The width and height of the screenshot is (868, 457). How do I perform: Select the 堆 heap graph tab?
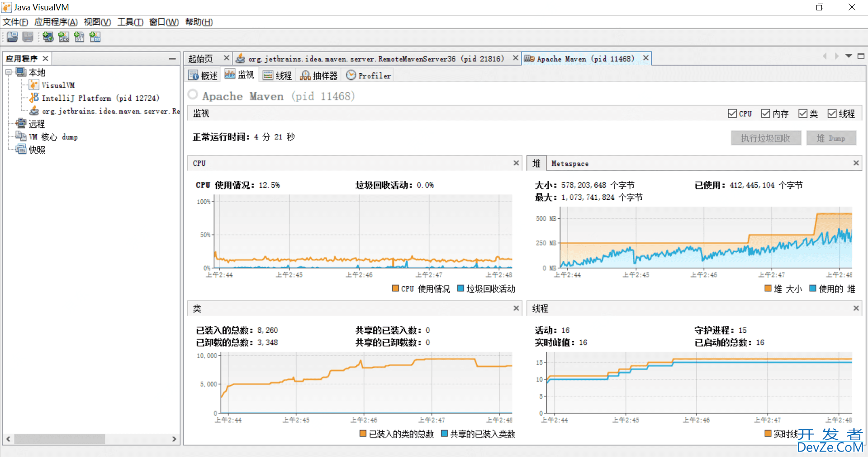[x=536, y=163]
